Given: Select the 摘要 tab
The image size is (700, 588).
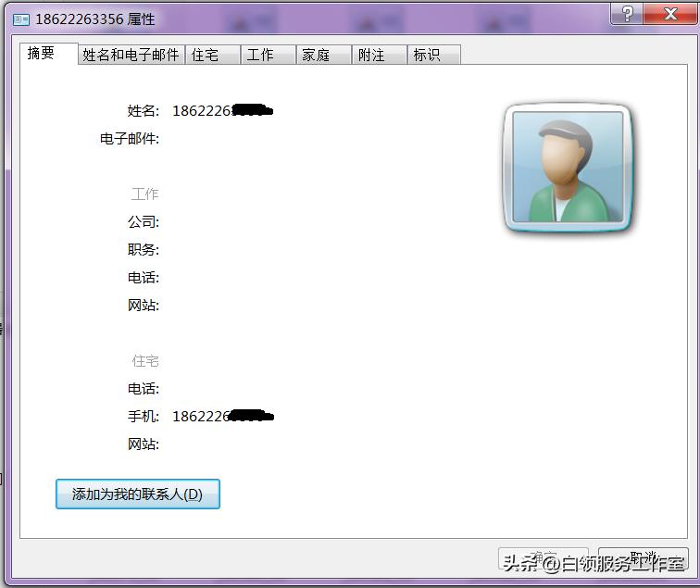Looking at the screenshot, I should coord(49,54).
